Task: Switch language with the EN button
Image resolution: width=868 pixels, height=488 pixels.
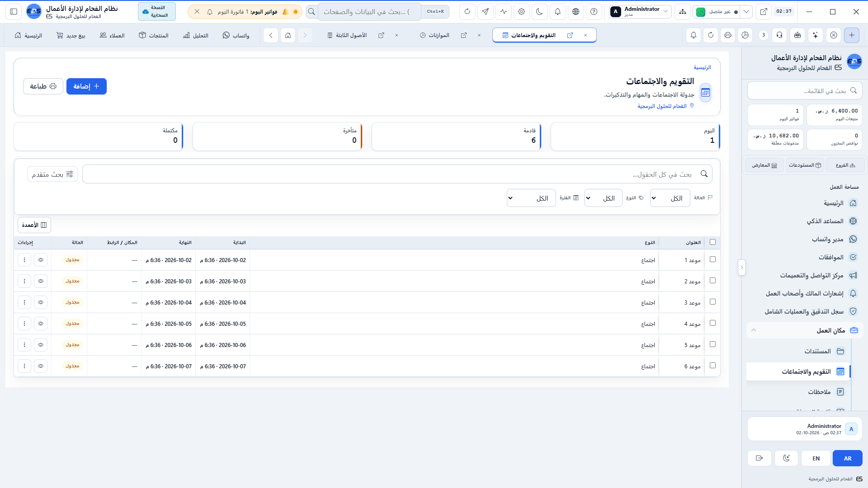Action: point(816,458)
